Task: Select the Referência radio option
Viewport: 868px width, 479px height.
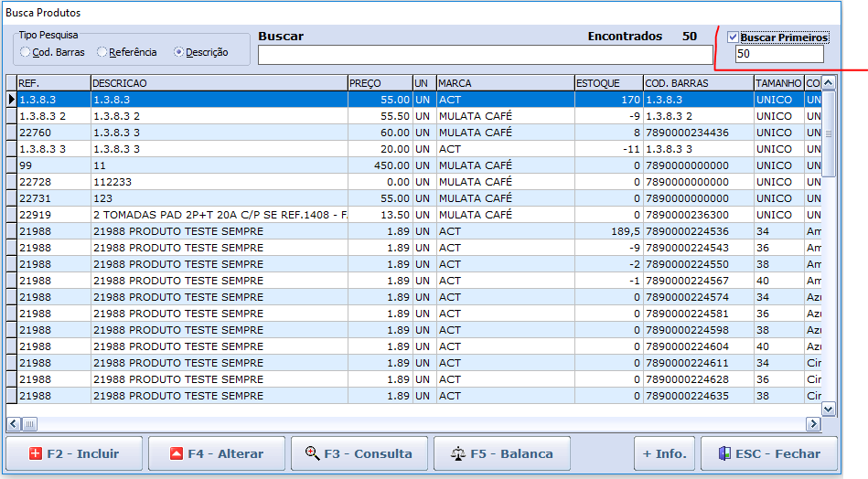Action: coord(102,52)
